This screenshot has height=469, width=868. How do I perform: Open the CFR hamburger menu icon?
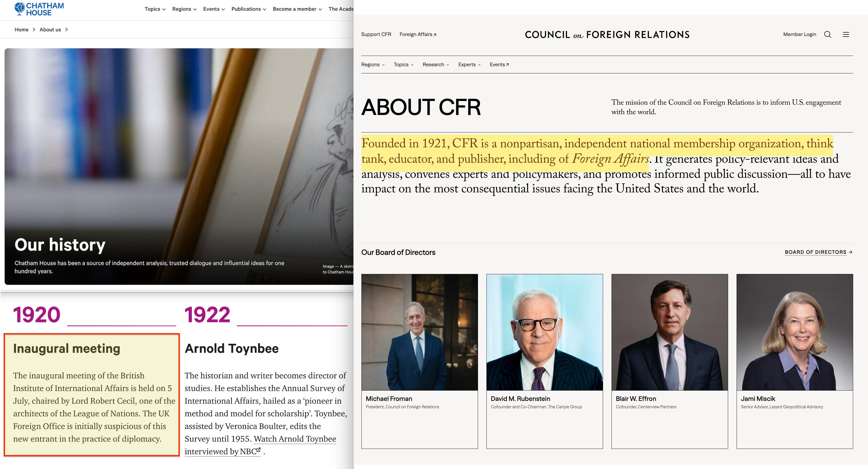846,34
